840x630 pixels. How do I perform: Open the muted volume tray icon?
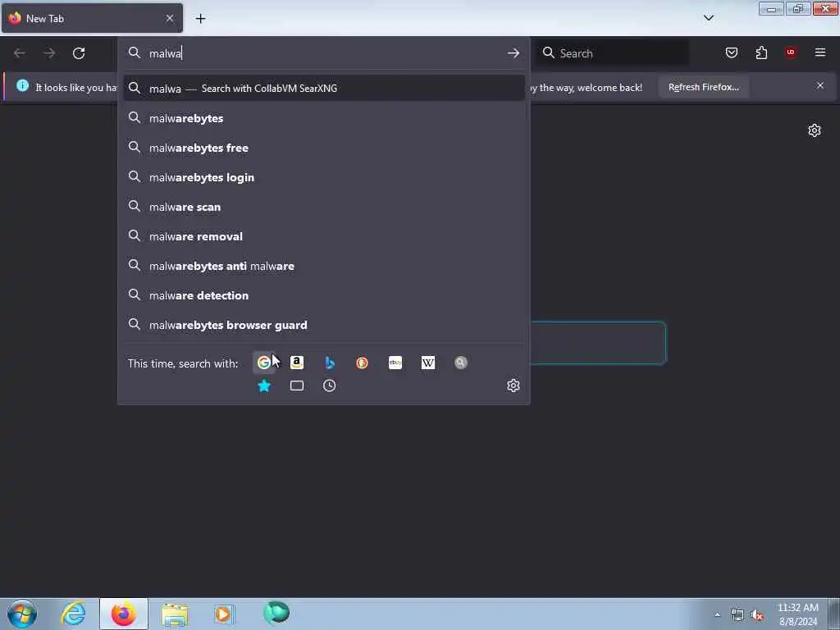click(x=757, y=615)
